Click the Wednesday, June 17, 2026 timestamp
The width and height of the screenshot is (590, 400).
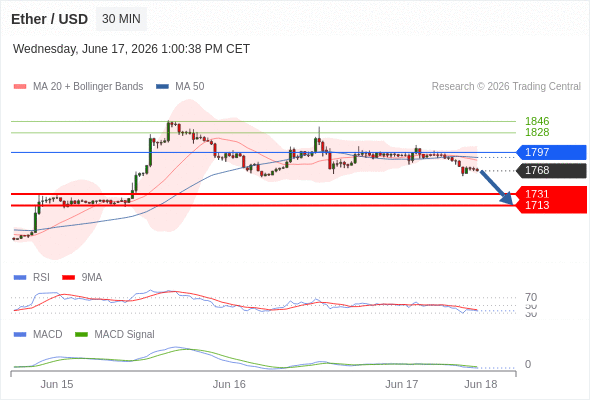point(131,49)
